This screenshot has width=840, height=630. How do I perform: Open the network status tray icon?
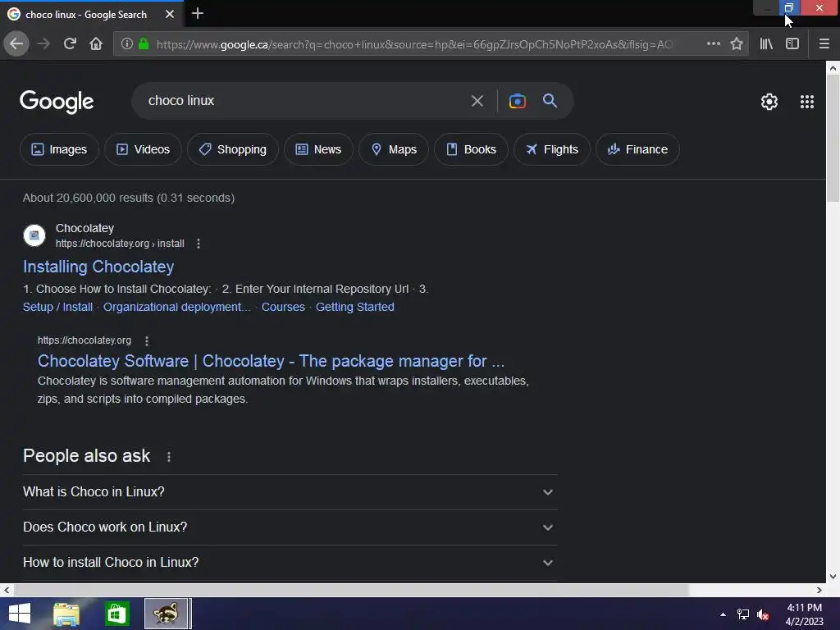coord(743,614)
